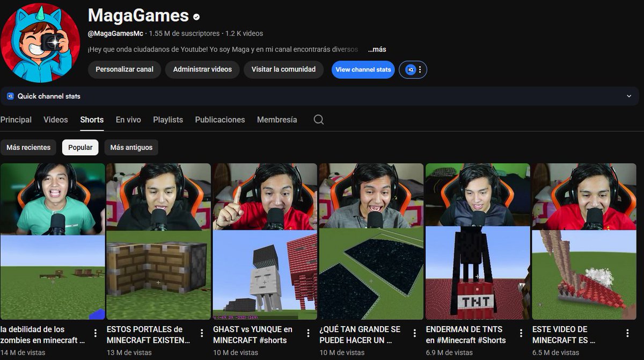
Task: Open options for 'ENDERMAN DE TNTS' short
Action: 521,333
